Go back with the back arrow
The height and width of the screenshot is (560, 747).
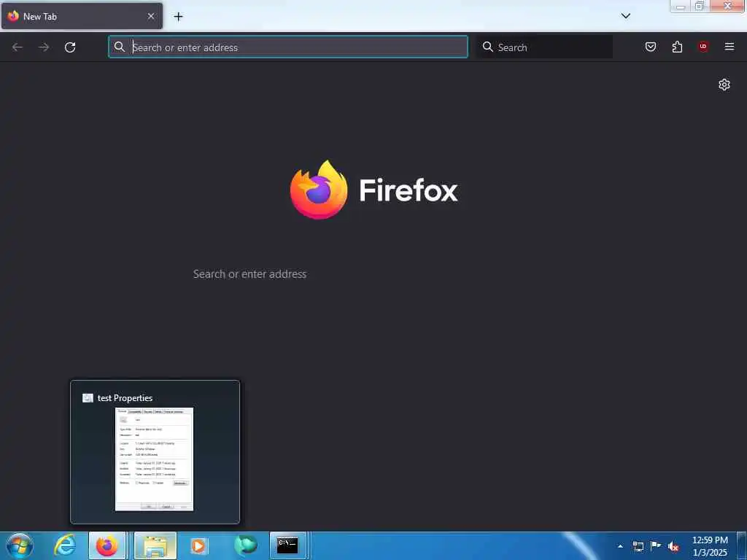(18, 47)
